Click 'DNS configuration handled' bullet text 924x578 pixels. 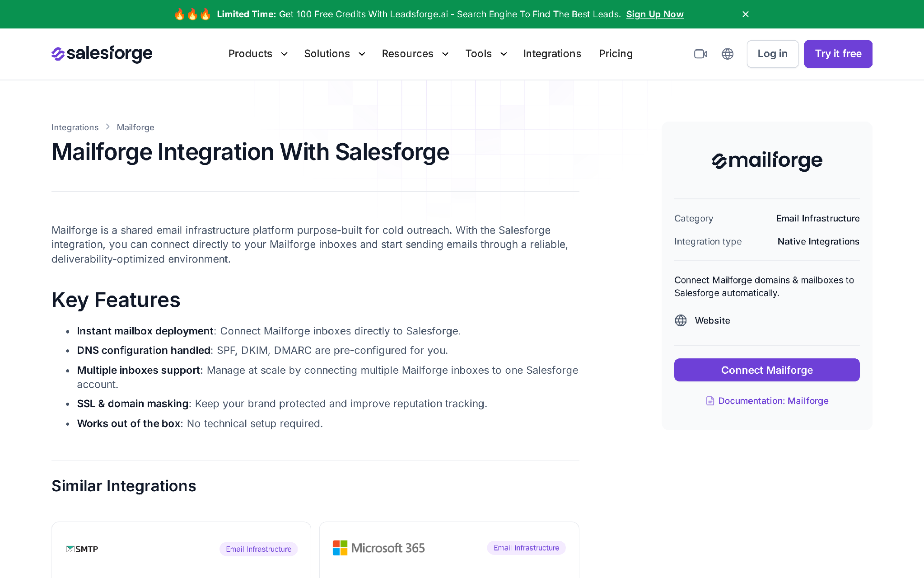(144, 350)
